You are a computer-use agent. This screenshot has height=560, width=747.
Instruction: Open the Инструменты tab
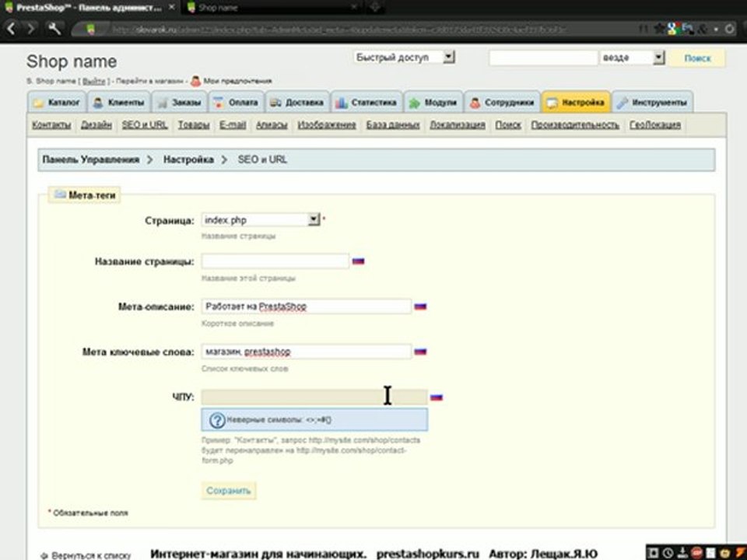click(652, 103)
